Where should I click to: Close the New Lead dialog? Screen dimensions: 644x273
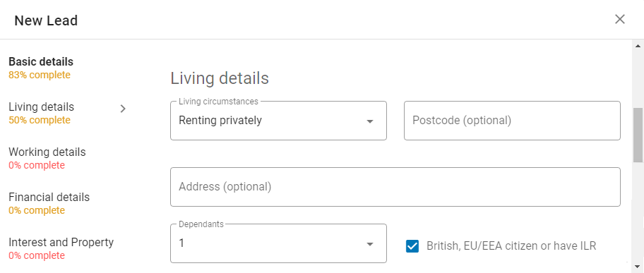[619, 19]
